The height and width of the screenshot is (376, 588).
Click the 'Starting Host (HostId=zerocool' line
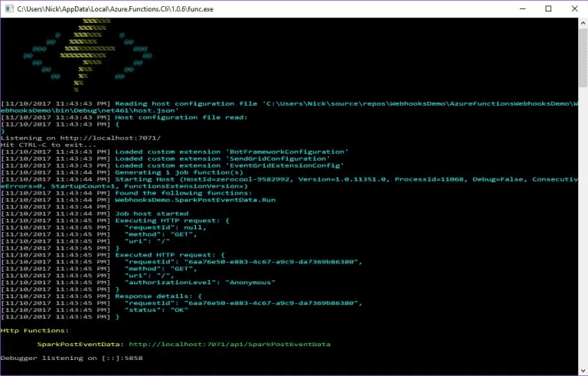(289, 183)
